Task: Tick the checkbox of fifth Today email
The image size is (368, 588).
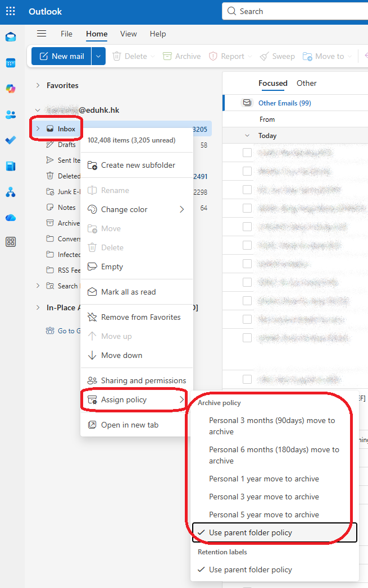Action: (x=247, y=227)
